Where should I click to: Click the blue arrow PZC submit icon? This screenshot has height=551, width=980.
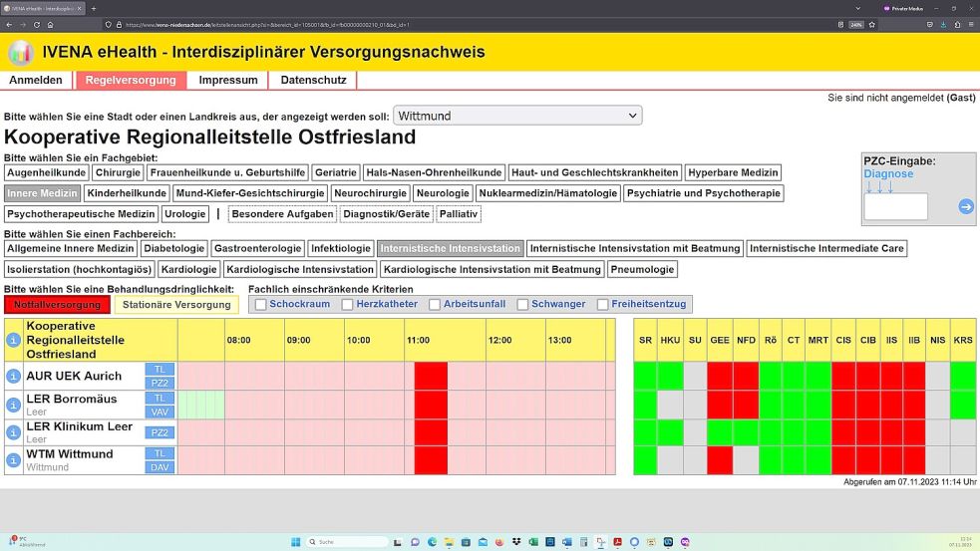pyautogui.click(x=966, y=206)
